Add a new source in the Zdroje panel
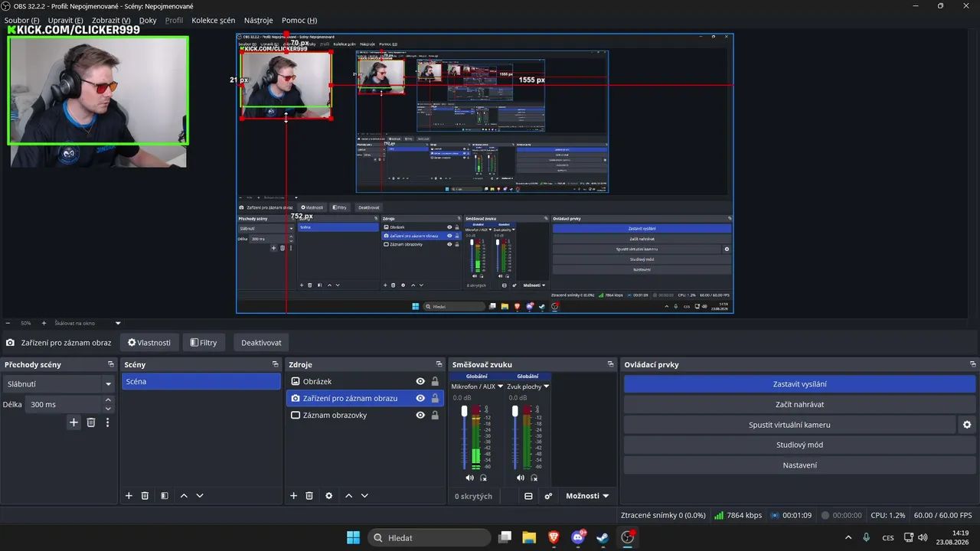Image resolution: width=980 pixels, height=551 pixels. (x=293, y=496)
